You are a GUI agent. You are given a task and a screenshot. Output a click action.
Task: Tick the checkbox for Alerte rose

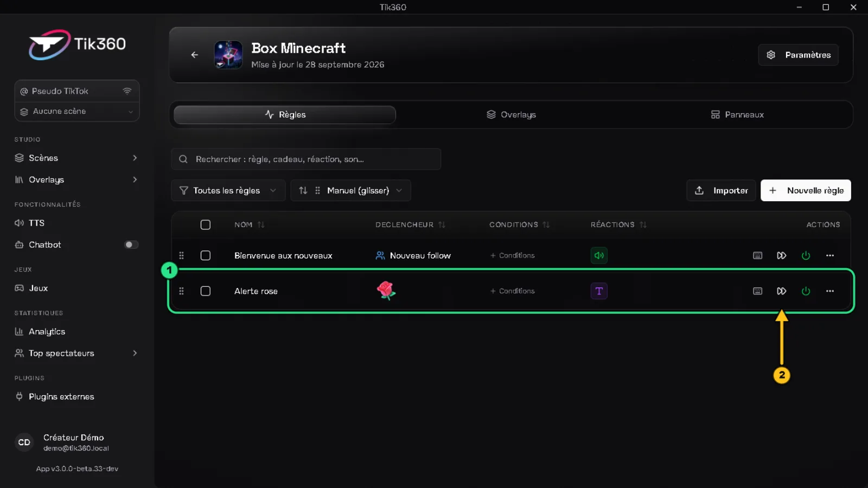point(206,291)
